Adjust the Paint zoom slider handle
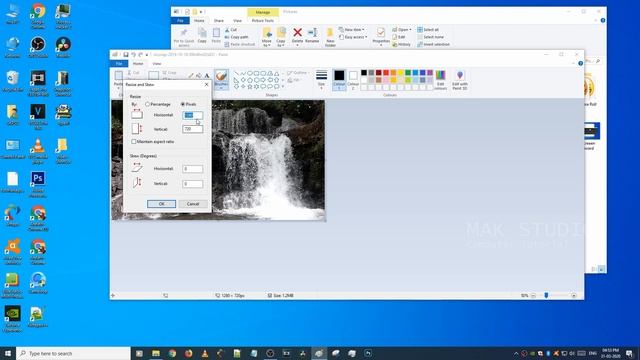Viewport: 640px width, 360px height. tap(546, 295)
